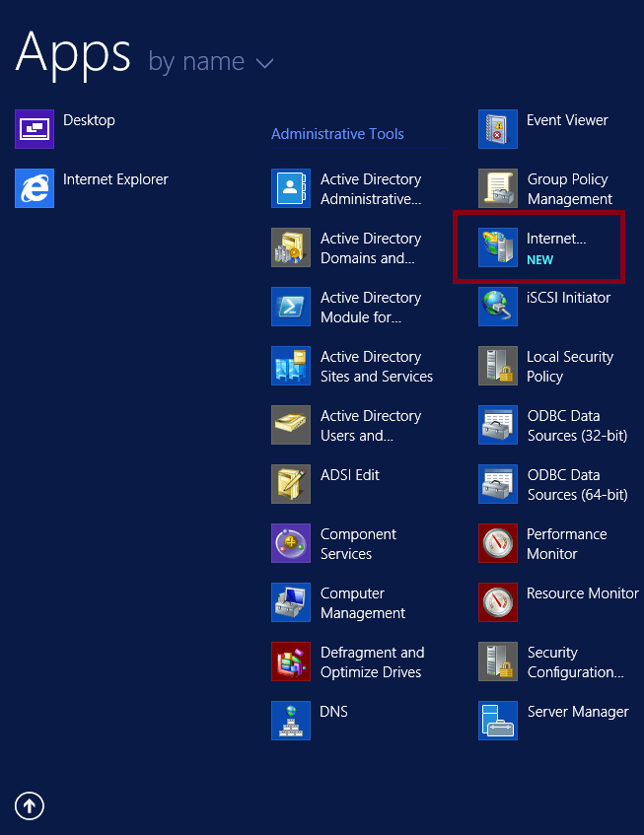This screenshot has height=835, width=644.
Task: Open Active Directory Domains and Trusts icon
Action: click(x=291, y=247)
